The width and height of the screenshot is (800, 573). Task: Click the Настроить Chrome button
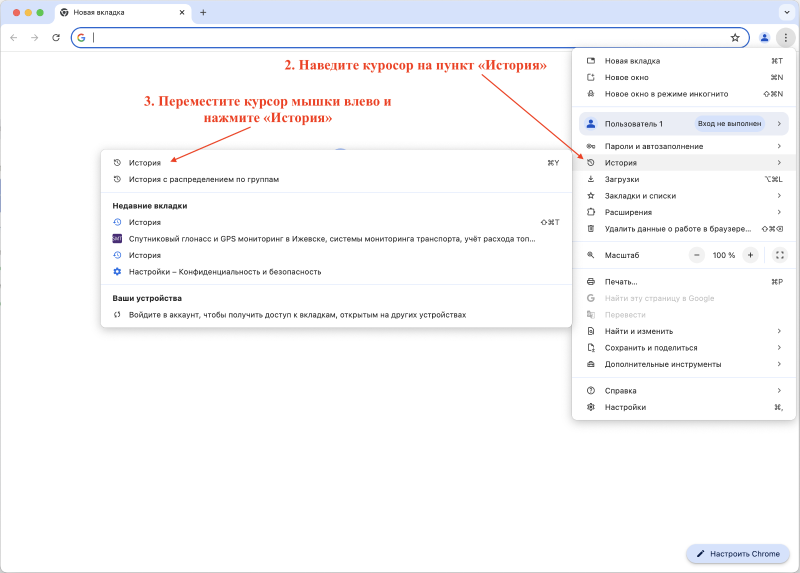(738, 554)
